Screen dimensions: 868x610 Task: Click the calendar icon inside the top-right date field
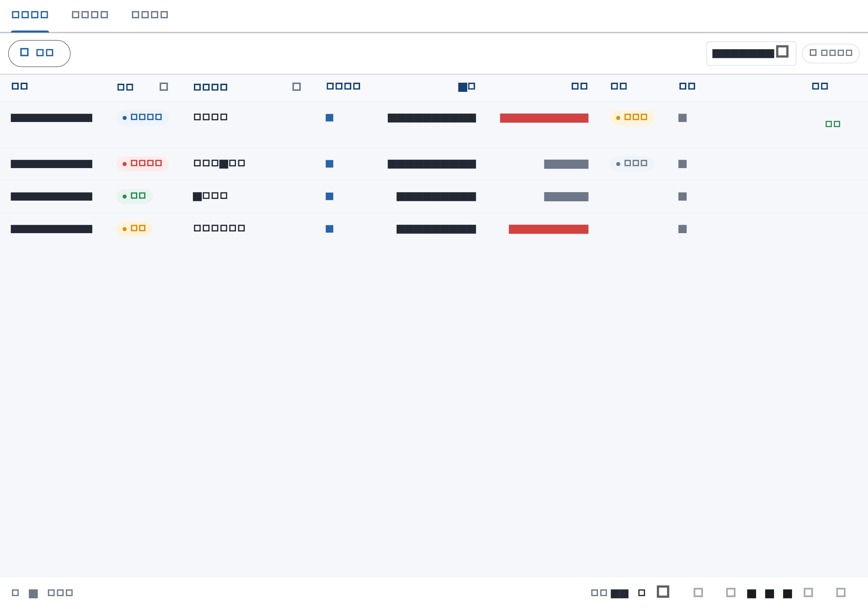pyautogui.click(x=782, y=52)
